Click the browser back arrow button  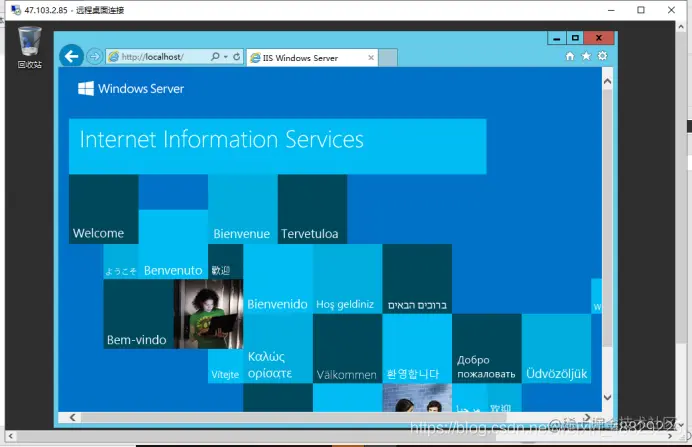click(x=71, y=56)
